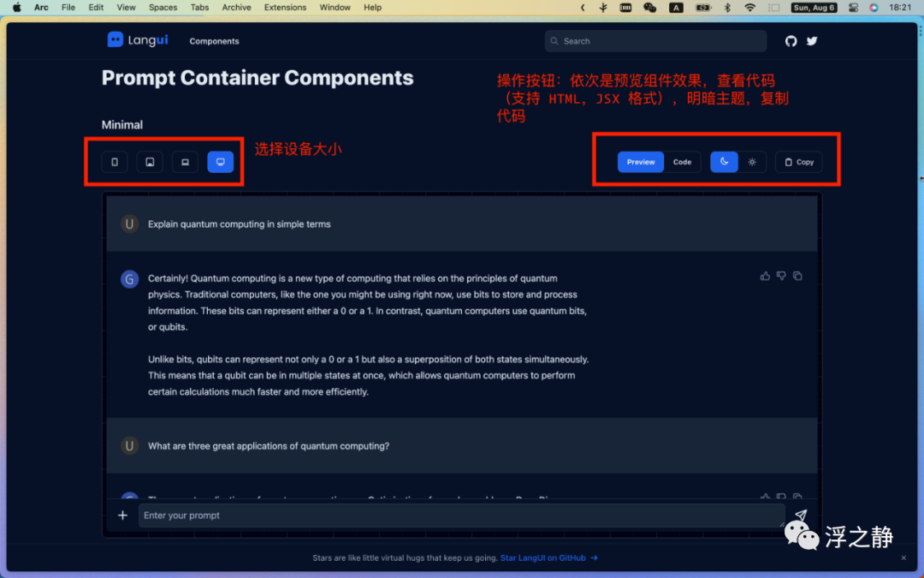The image size is (924, 578).
Task: Open the Wi-Fi status icon in menu bar
Action: [x=749, y=8]
